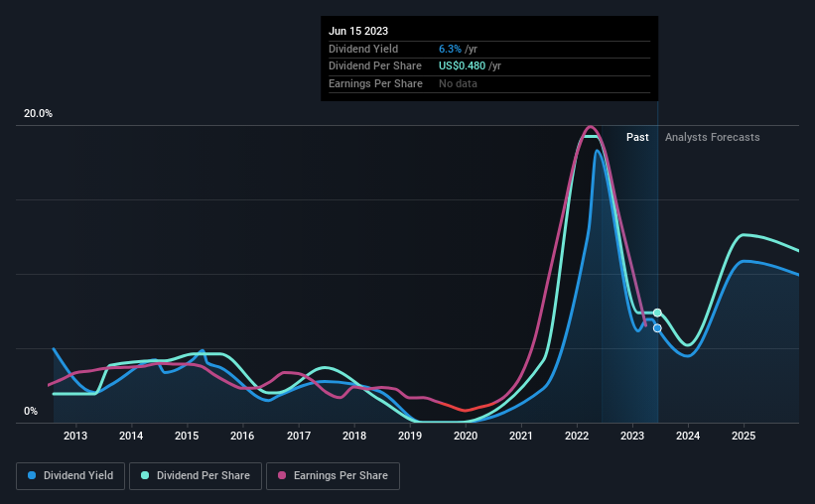Click the 2013 x-axis label
Image resolution: width=815 pixels, height=504 pixels.
tap(75, 436)
